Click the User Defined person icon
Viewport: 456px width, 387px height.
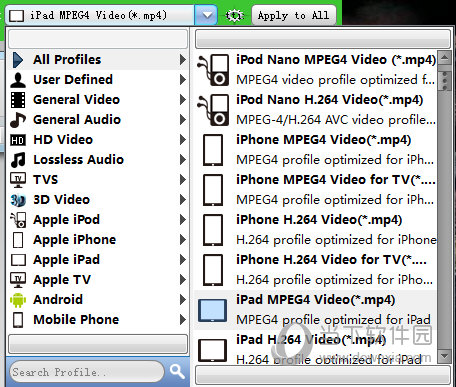pyautogui.click(x=18, y=80)
